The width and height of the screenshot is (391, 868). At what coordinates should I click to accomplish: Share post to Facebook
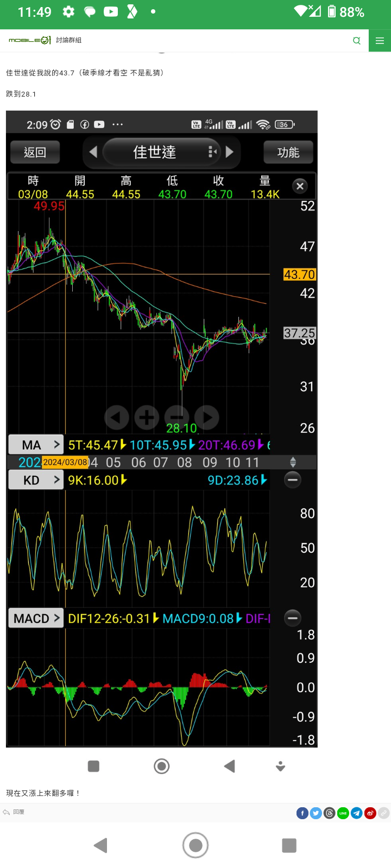(302, 813)
